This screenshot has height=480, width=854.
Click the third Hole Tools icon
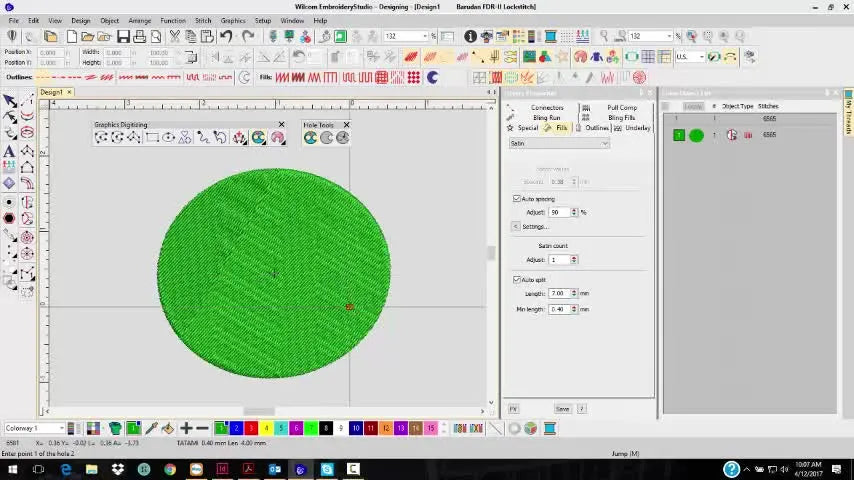[343, 138]
